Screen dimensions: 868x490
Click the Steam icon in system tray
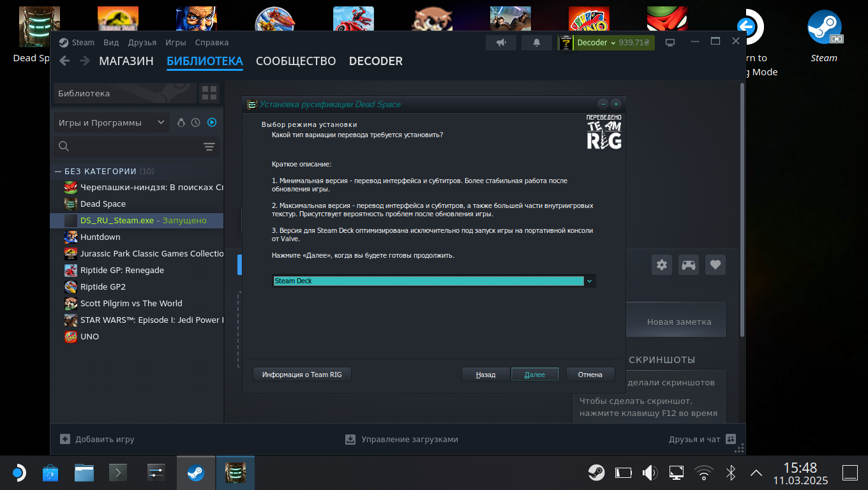[597, 473]
